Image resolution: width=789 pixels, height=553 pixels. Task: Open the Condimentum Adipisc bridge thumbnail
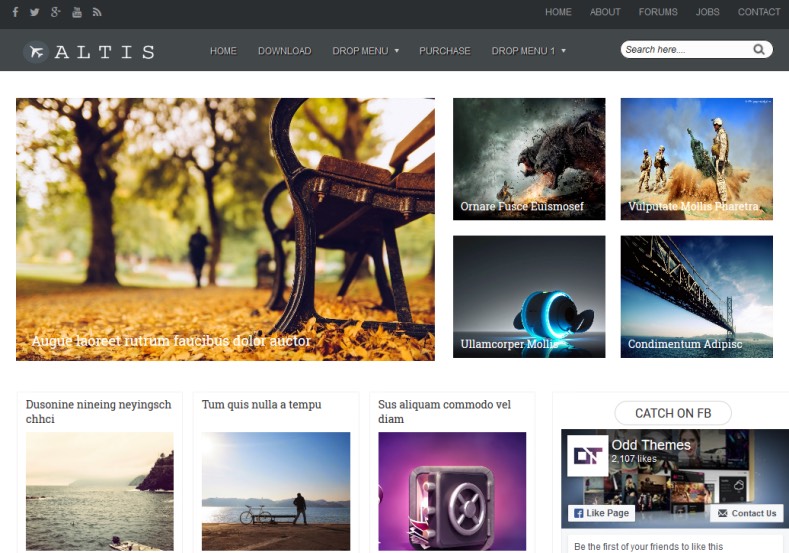point(696,297)
